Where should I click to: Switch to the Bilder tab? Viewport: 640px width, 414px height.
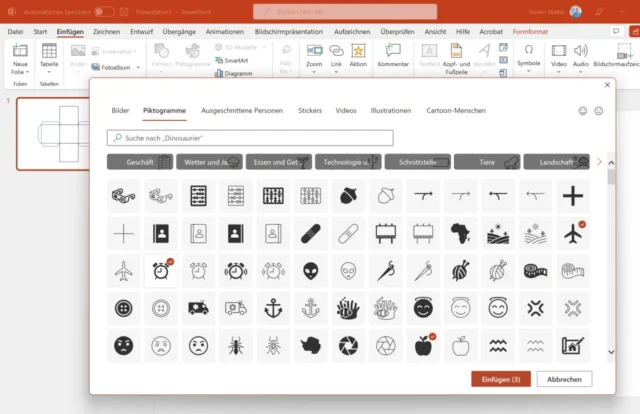click(120, 111)
